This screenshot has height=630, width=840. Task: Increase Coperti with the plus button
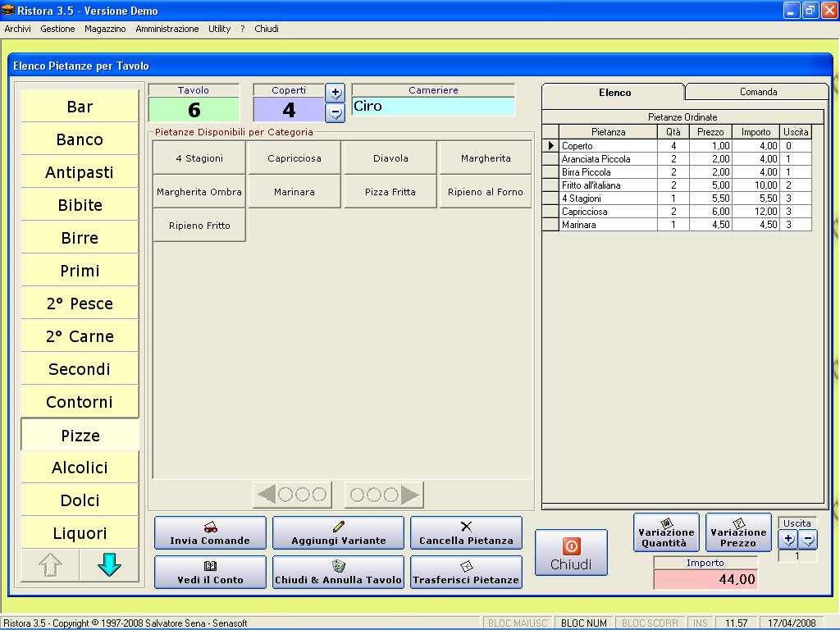336,93
